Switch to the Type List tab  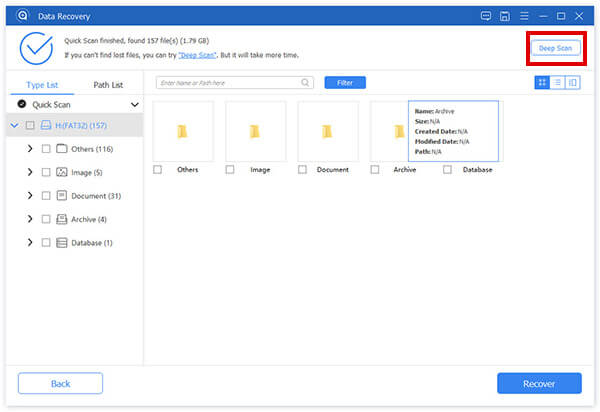42,85
